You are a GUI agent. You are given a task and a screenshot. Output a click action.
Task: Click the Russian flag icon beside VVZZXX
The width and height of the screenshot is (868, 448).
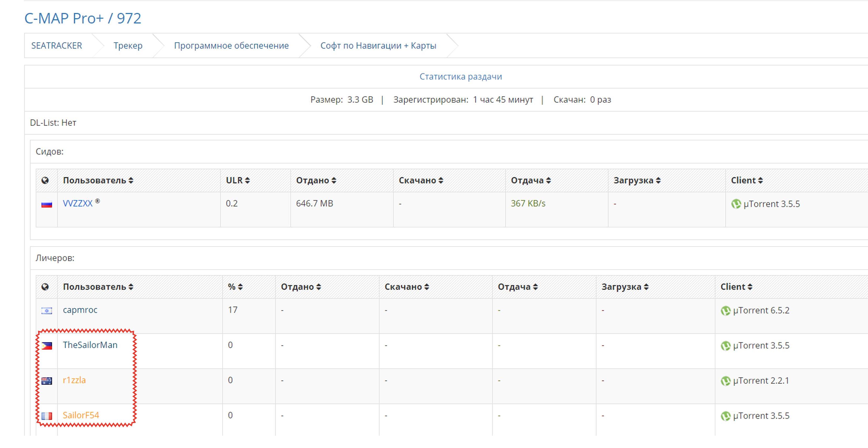46,204
